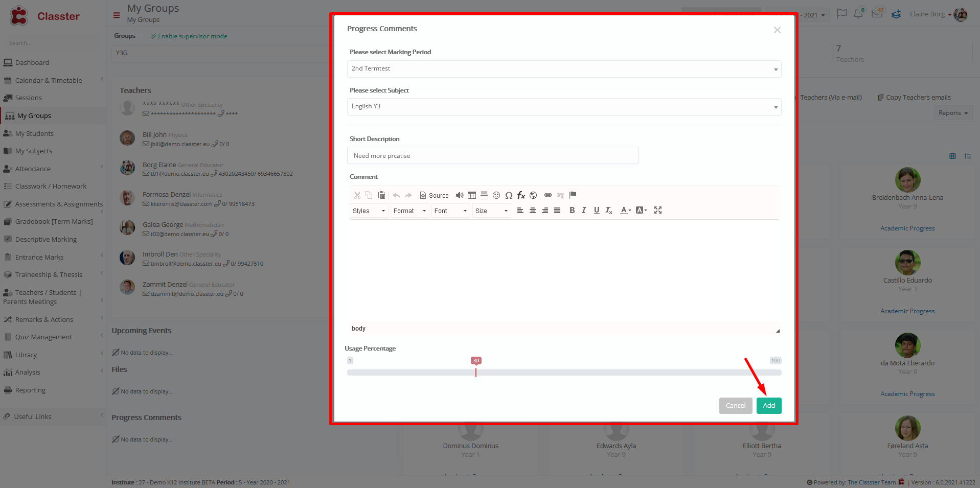Undo last edit in the comment editor
This screenshot has width=980, height=488.
click(x=396, y=195)
